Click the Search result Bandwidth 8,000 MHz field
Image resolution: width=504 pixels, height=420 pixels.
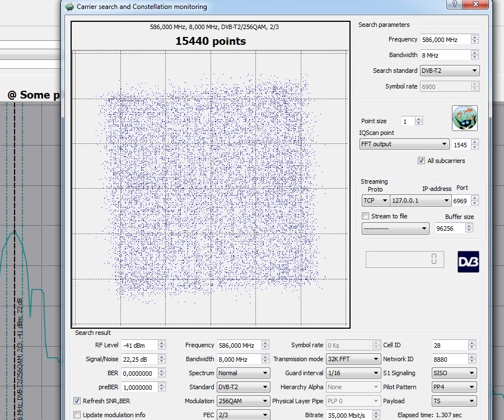coord(240,360)
